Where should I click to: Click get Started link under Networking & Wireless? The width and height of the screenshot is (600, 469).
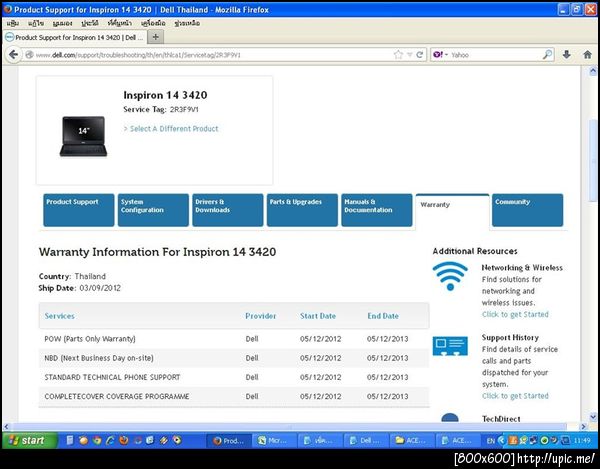(515, 314)
